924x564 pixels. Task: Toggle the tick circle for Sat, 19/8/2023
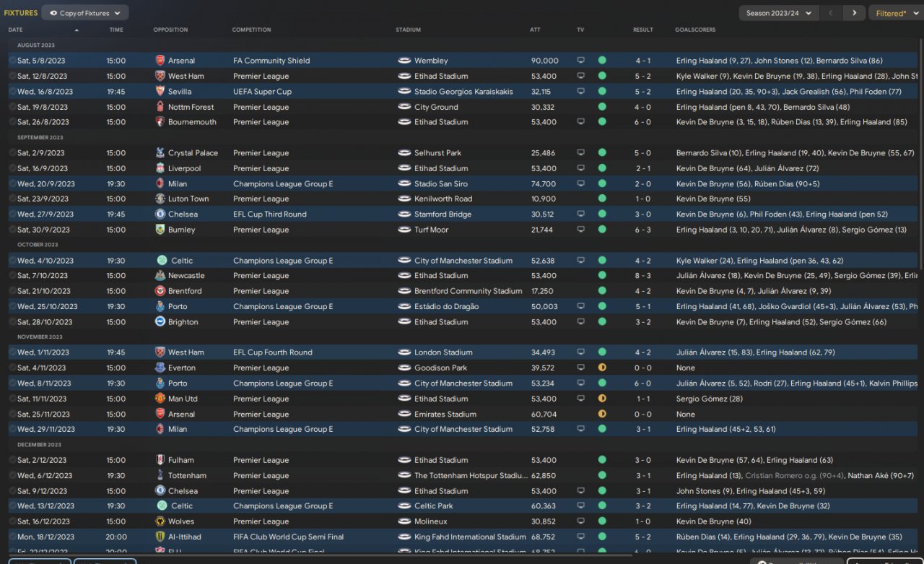pos(12,107)
